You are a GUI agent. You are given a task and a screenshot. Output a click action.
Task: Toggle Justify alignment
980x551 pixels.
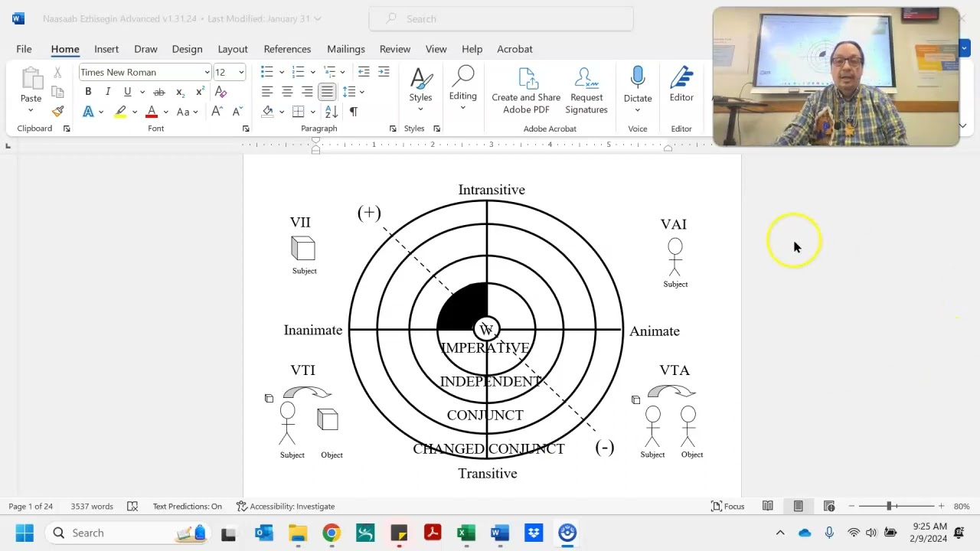click(327, 92)
